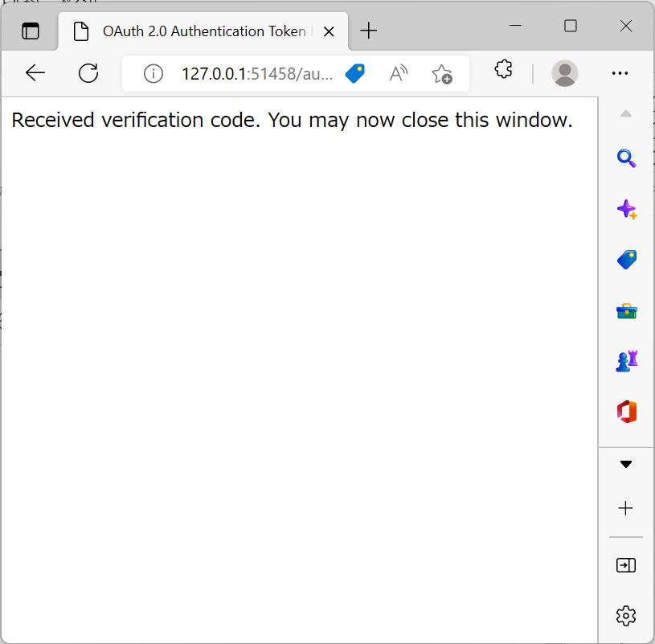Minimize the browser window
655x644 pixels.
[x=515, y=26]
